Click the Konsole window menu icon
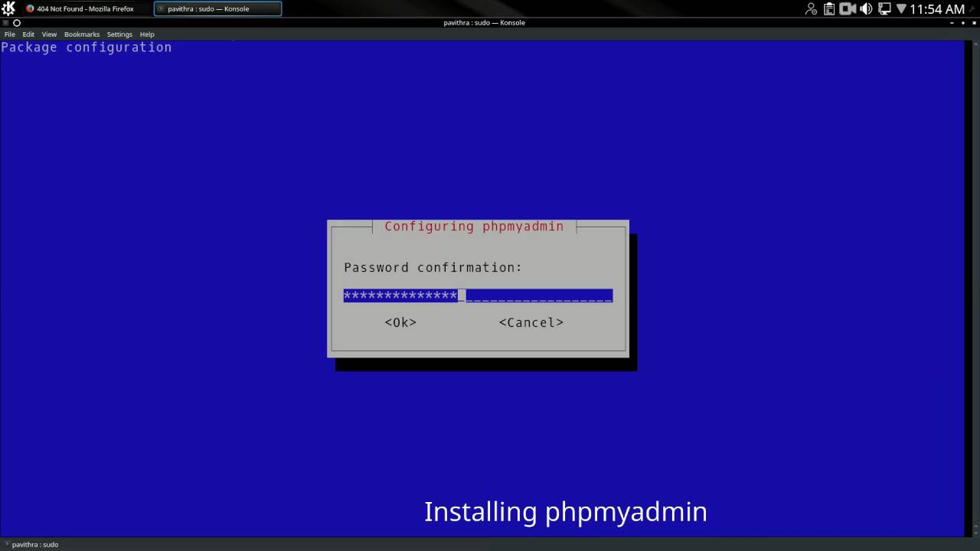980x551 pixels. pos(5,23)
